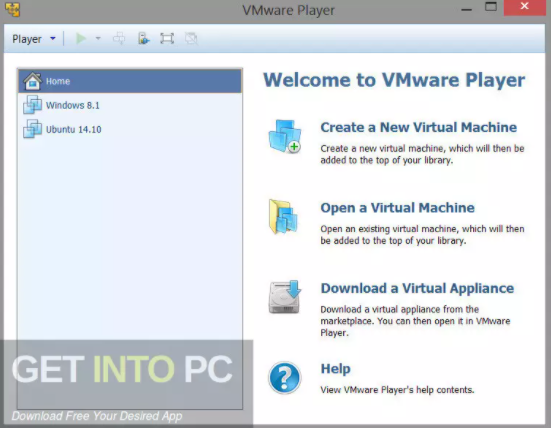Click the virtual machine settings toolbar icon
This screenshot has height=428, width=551.
pos(143,38)
